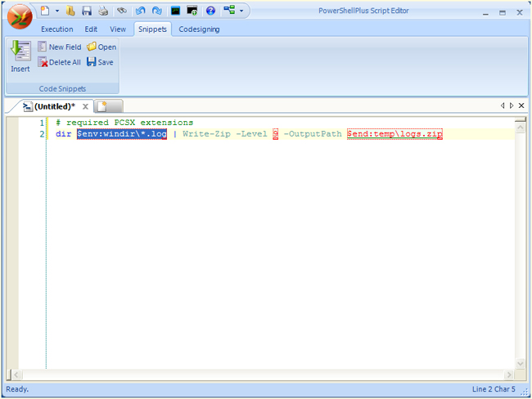Click the horizontal scrollbar right arrow
Viewport: 532px width, 399px height.
coord(508,375)
